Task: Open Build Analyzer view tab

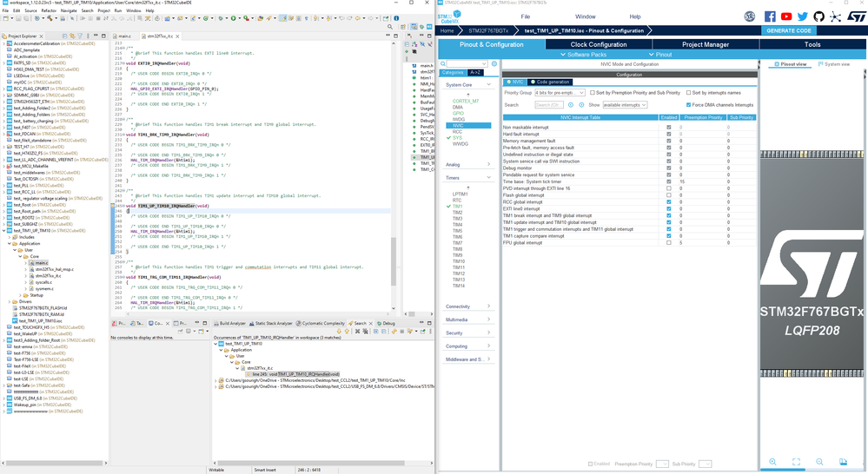Action: click(229, 323)
